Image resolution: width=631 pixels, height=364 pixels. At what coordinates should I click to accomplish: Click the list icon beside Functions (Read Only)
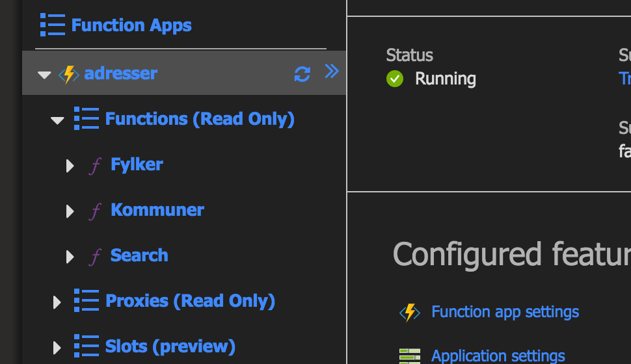point(86,119)
